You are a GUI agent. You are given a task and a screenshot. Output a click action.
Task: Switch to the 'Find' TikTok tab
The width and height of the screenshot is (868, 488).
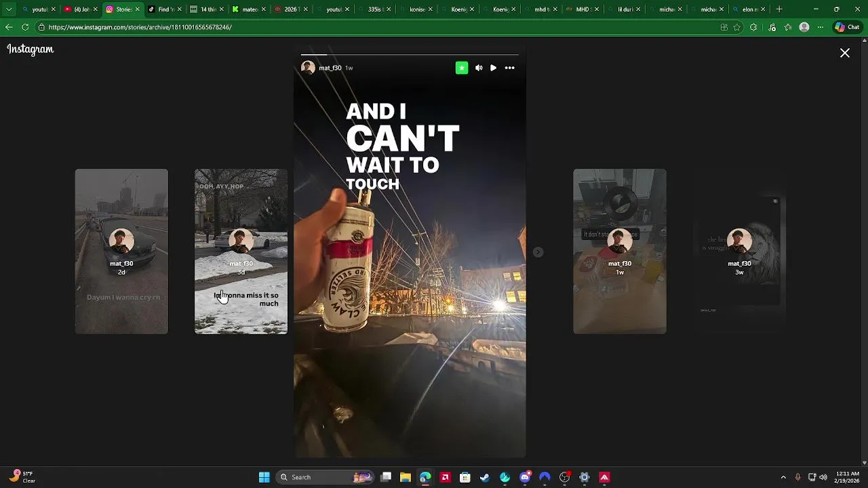click(x=163, y=9)
